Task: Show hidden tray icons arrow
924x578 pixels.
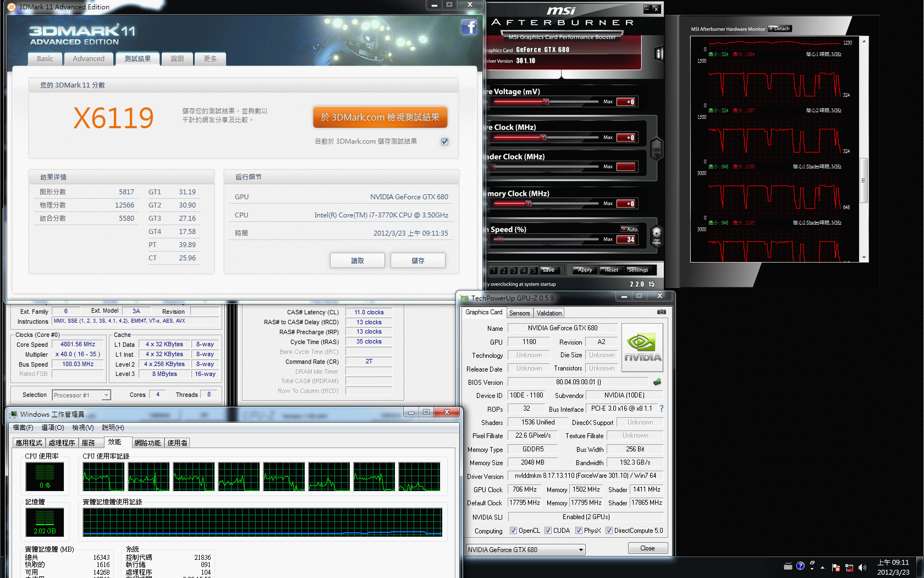Action: 822,568
